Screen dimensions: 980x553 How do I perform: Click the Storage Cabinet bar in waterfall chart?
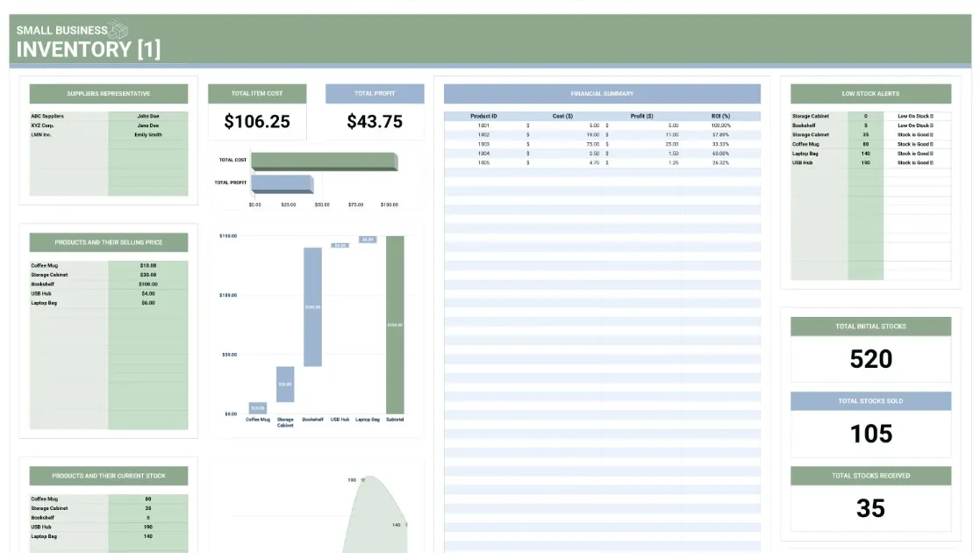pos(285,384)
